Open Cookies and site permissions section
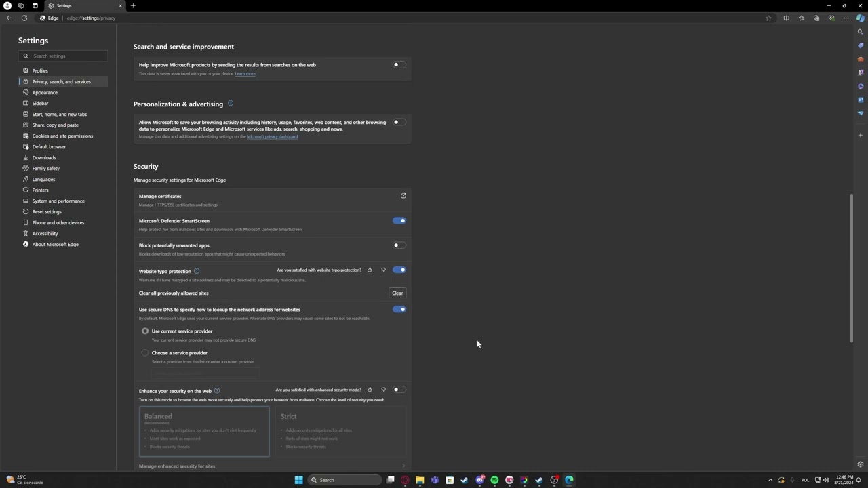The height and width of the screenshot is (488, 868). click(x=62, y=136)
